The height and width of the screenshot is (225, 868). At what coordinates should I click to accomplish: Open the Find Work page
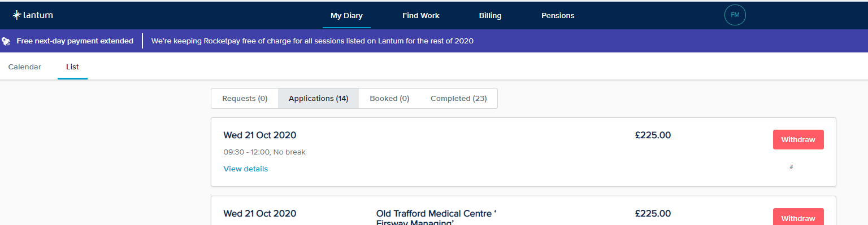click(421, 16)
